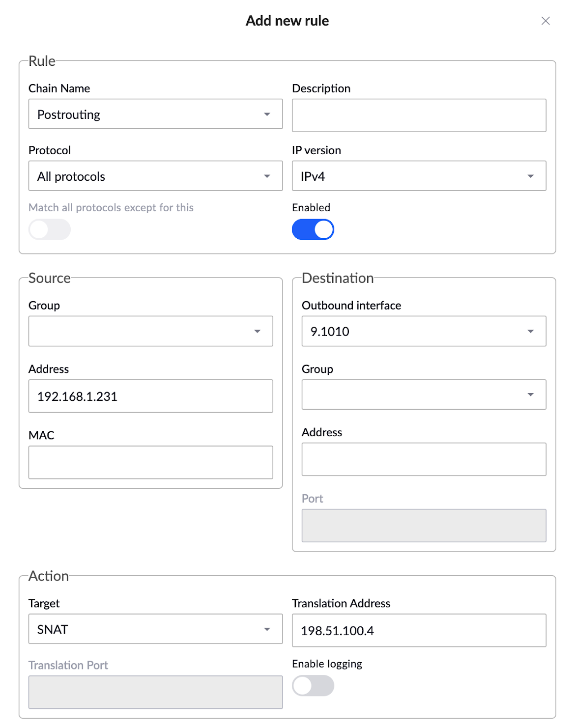Image resolution: width=574 pixels, height=728 pixels.
Task: Select the Source Address field containing 192.168.1.231
Action: 150,396
